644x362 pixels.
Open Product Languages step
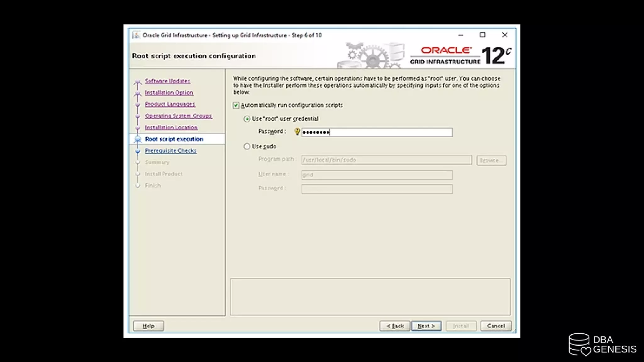(170, 104)
